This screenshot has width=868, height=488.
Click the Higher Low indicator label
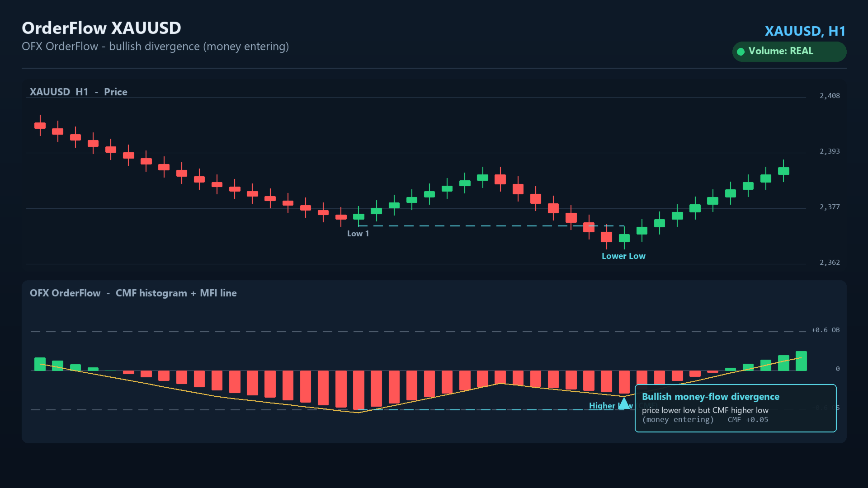pos(610,406)
